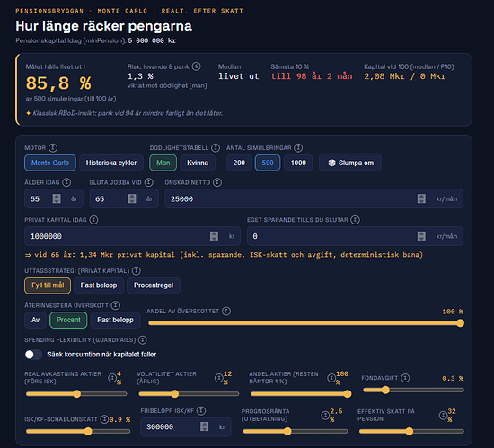Click info icon for Risk: levande & pank

[x=197, y=66]
